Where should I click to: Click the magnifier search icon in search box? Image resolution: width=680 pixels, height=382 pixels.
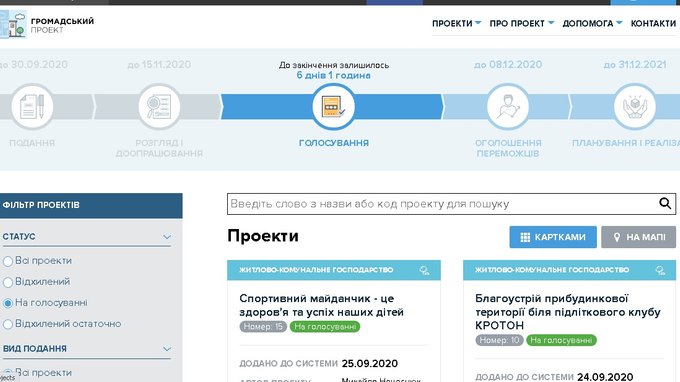665,203
